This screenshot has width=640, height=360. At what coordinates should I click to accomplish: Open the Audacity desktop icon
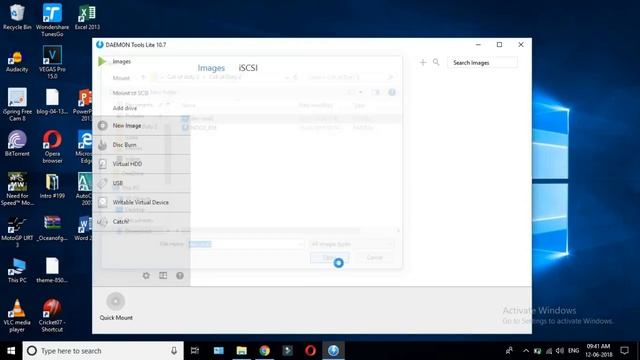[x=17, y=60]
